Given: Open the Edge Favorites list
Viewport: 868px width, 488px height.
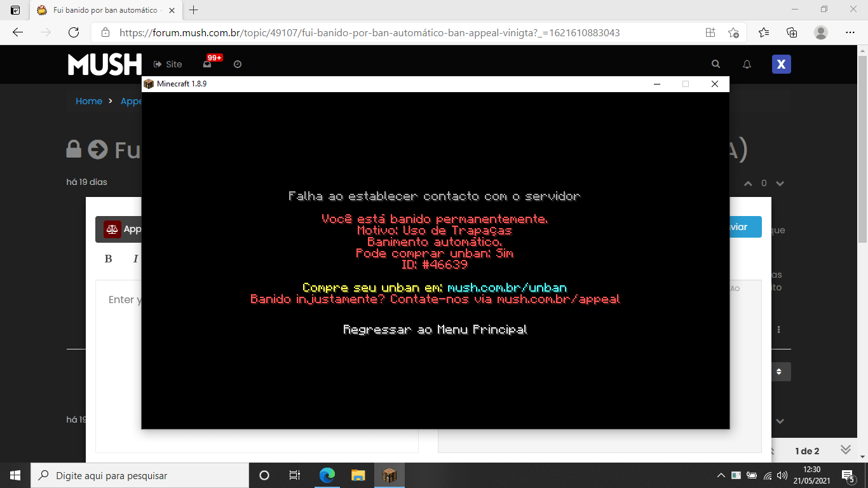Looking at the screenshot, I should click(764, 32).
